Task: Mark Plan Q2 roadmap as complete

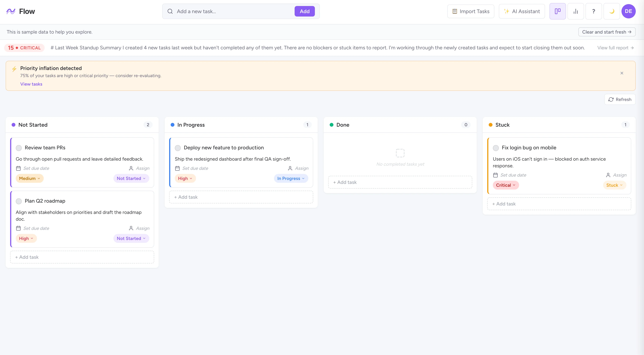Action: (x=19, y=201)
